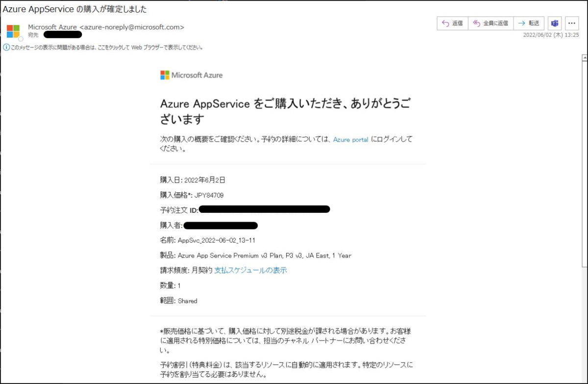The width and height of the screenshot is (588, 384).
Task: Open Share to Teams icon
Action: (555, 23)
